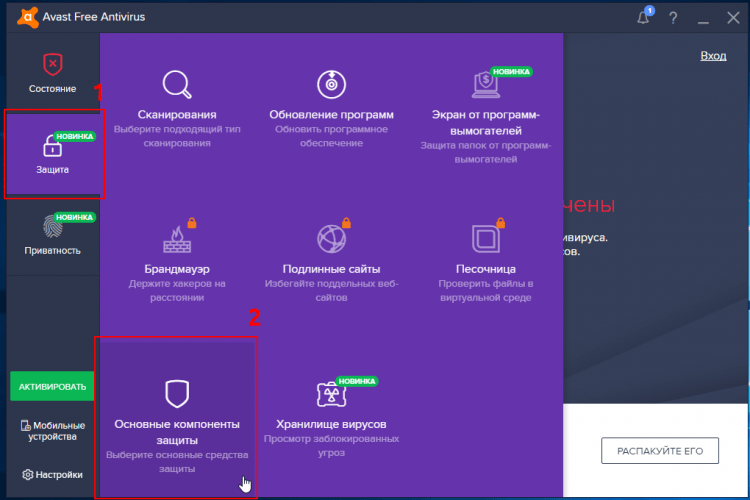Click 'Выберите основные средства защиты' text
Image resolution: width=750 pixels, height=500 pixels.
pyautogui.click(x=177, y=462)
